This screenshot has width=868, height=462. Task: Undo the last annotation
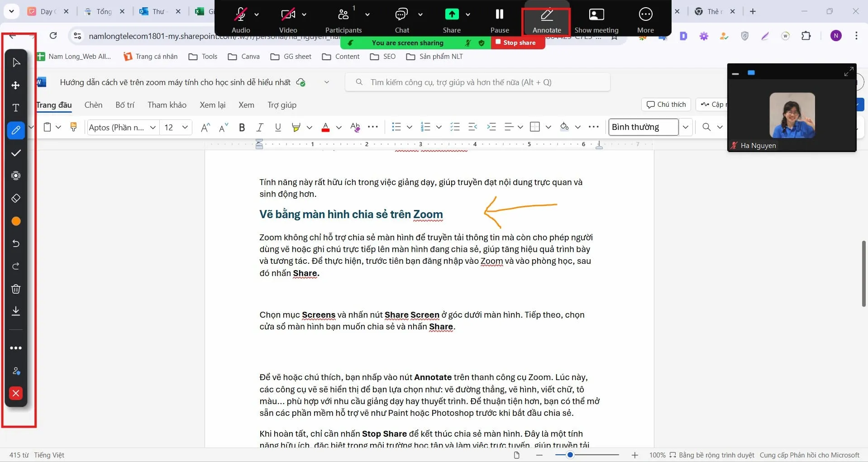[x=16, y=243]
